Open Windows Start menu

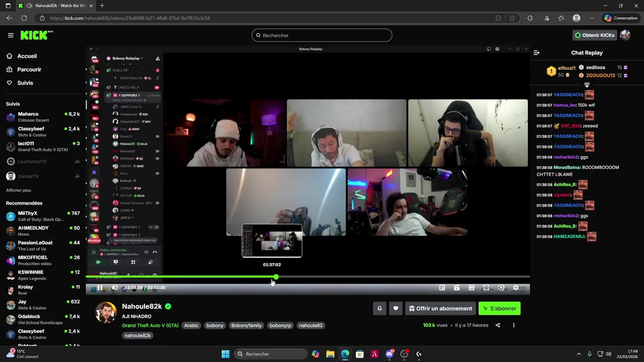(x=225, y=354)
